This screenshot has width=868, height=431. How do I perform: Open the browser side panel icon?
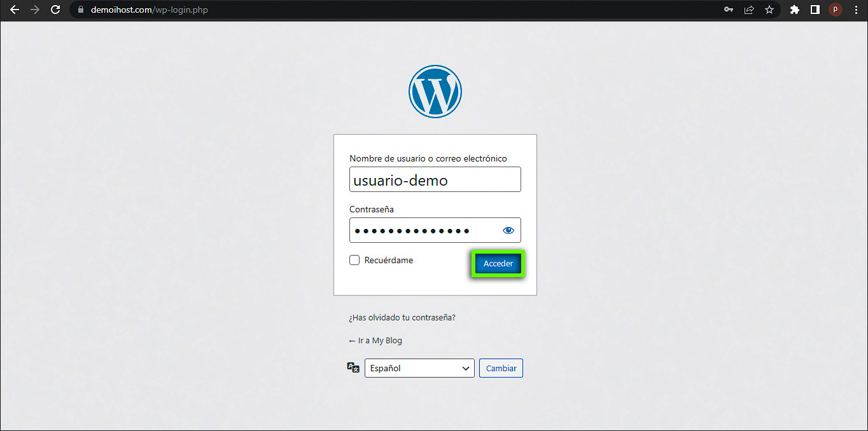click(815, 10)
